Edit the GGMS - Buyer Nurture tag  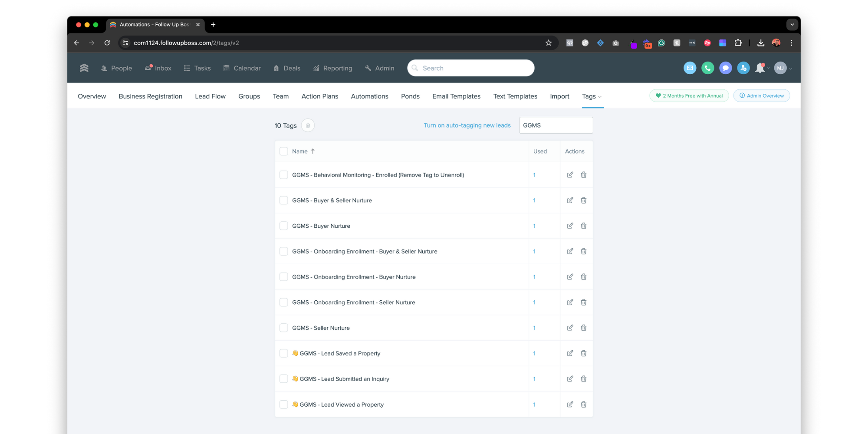[570, 226]
